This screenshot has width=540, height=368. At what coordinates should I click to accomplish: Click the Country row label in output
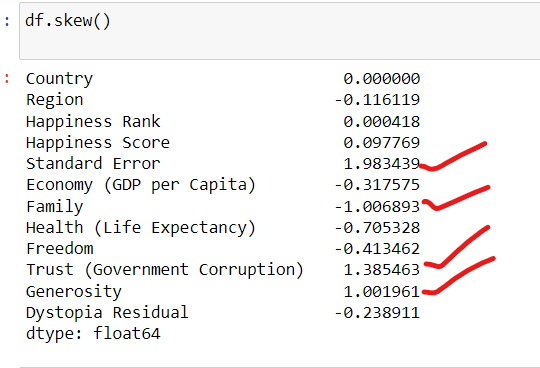(x=59, y=79)
